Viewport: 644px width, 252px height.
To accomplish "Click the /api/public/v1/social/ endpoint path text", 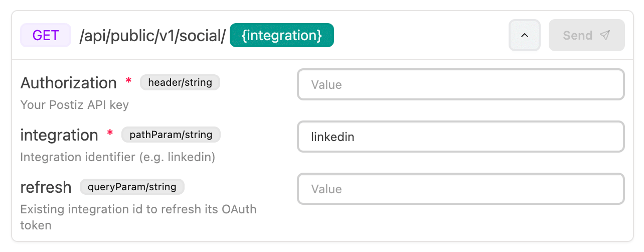I will tap(152, 36).
